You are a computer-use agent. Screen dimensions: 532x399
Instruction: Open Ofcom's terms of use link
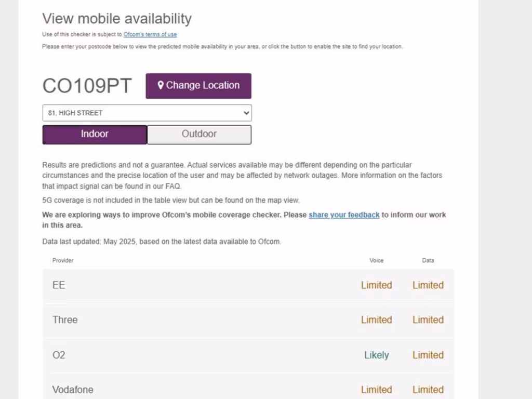coord(150,34)
